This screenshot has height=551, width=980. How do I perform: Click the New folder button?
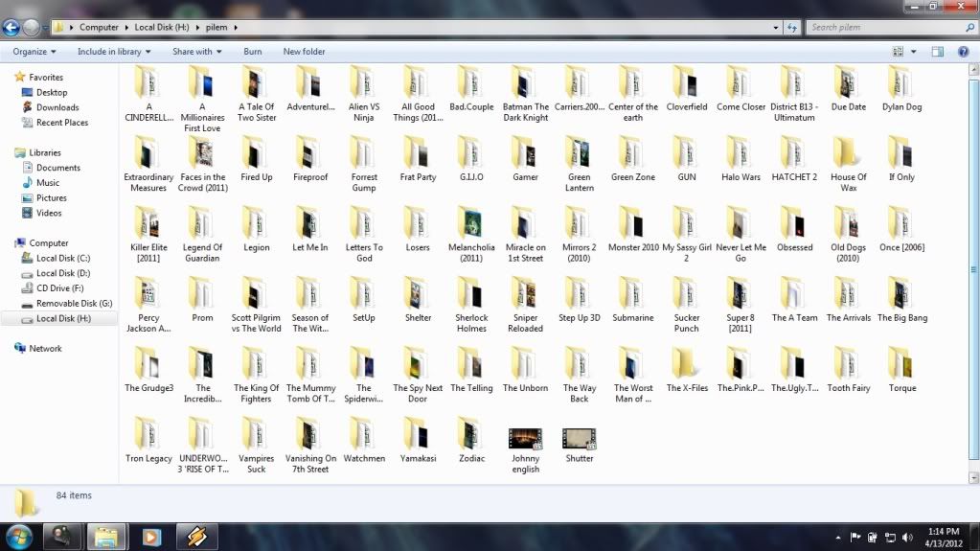click(304, 52)
